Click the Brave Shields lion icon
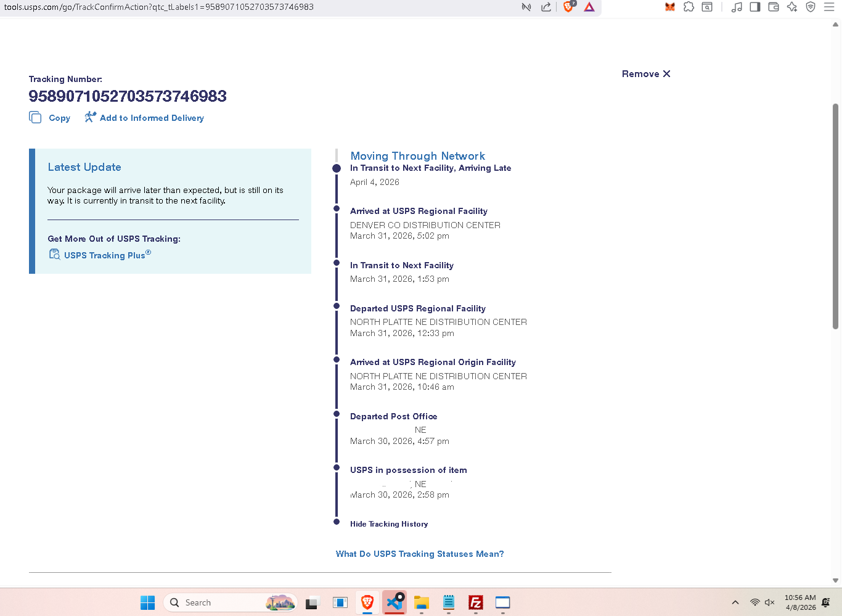842x616 pixels. pyautogui.click(x=569, y=7)
